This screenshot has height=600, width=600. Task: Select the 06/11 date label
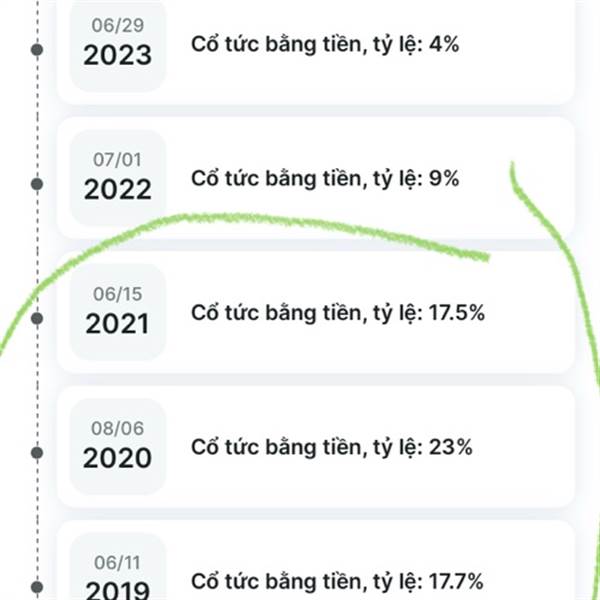pos(118,562)
